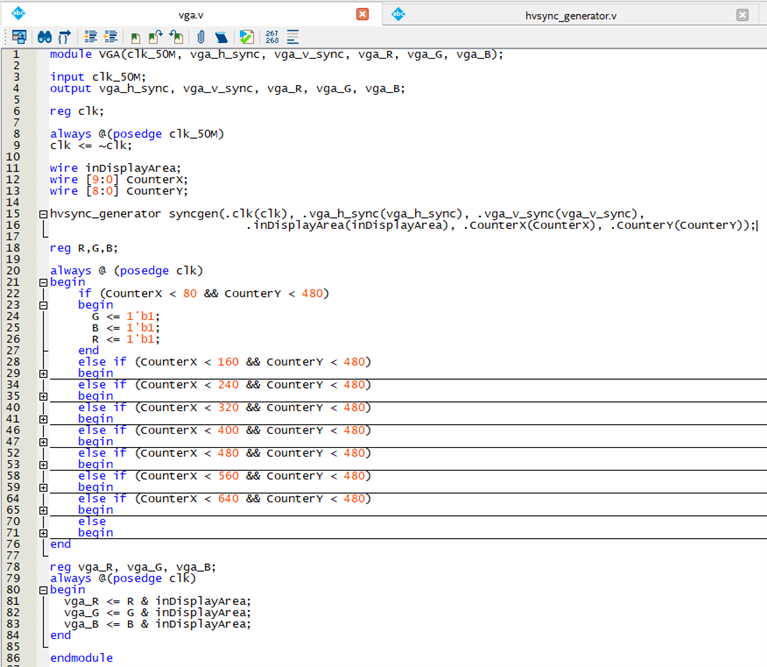Switch to hvsync_generator.v tab
Image resolution: width=767 pixels, height=667 pixels.
tap(571, 15)
